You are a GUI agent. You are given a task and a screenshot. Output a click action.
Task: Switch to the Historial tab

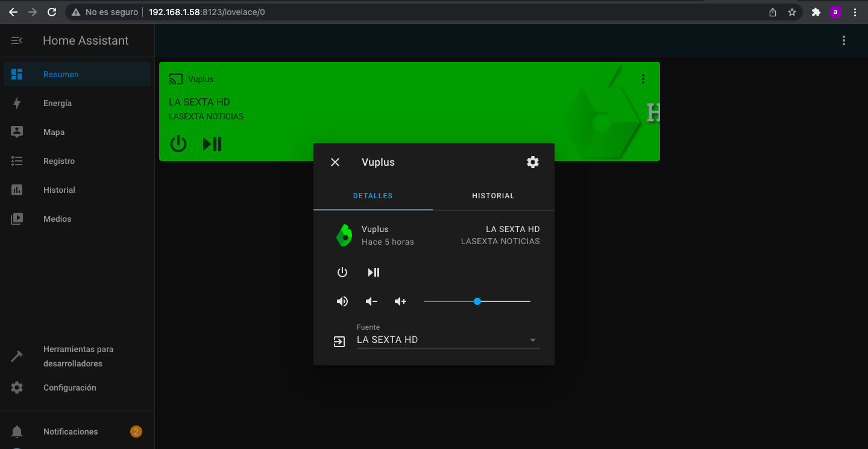[493, 196]
